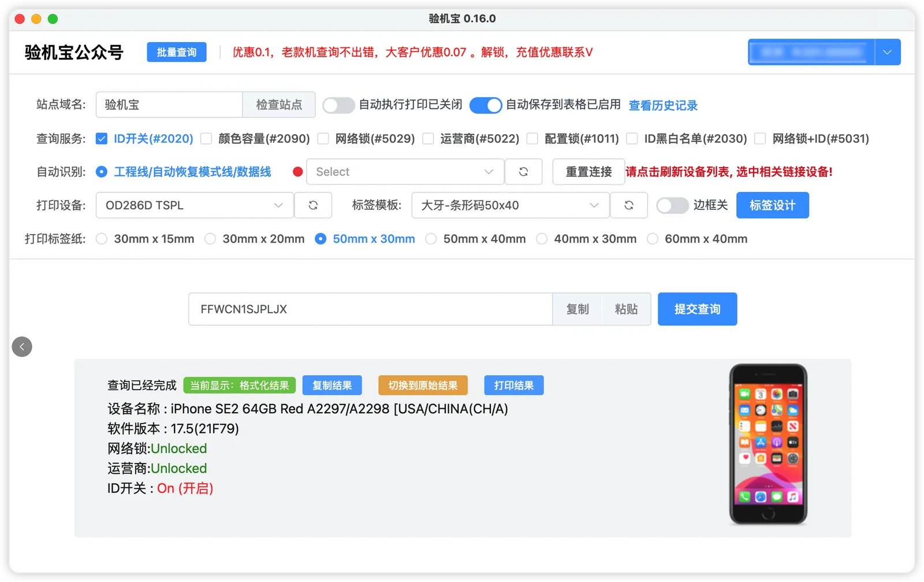Click the iPhone SE device thumbnail

(x=768, y=444)
